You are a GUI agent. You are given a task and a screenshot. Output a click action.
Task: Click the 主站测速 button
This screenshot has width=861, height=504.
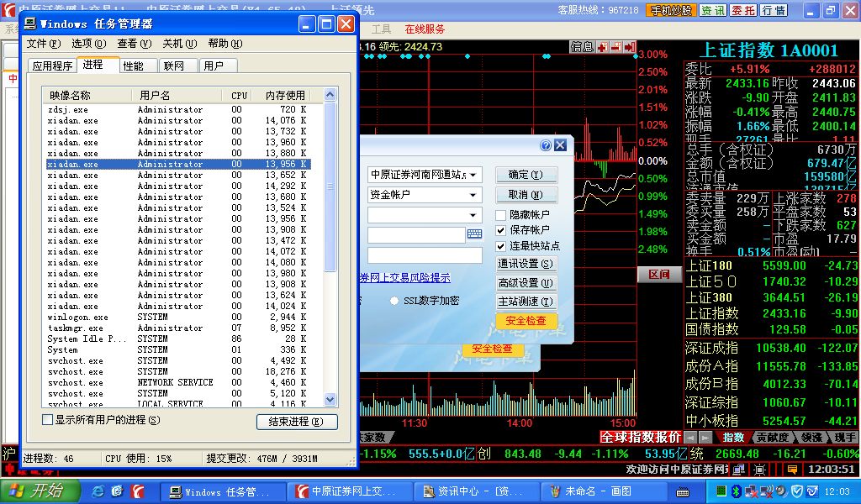point(526,302)
